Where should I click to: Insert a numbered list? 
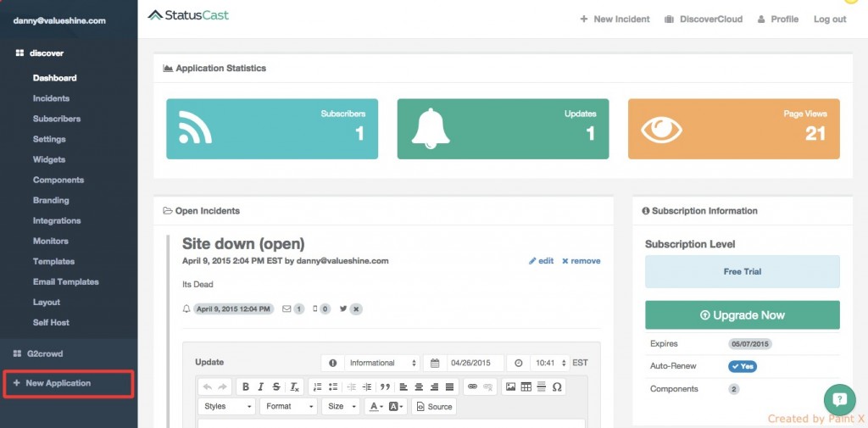(318, 386)
